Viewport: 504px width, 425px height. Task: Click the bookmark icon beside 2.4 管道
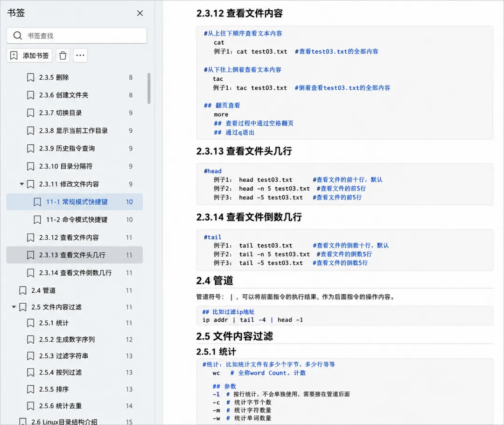pyautogui.click(x=23, y=290)
